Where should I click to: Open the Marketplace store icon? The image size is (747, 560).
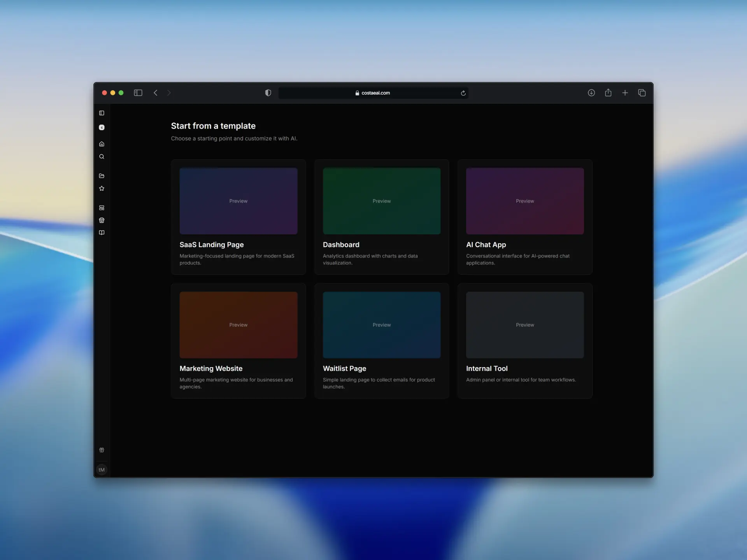[102, 220]
